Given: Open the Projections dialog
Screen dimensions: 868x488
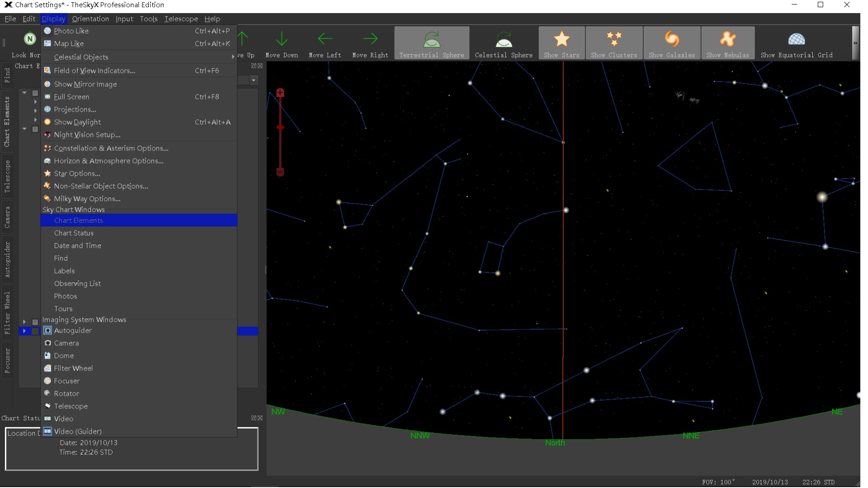Looking at the screenshot, I should tap(139, 109).
